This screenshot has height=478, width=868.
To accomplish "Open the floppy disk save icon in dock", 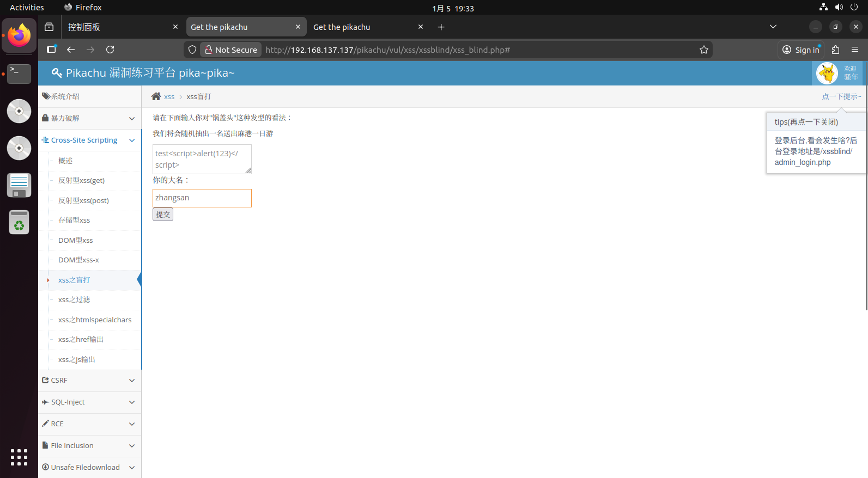I will pyautogui.click(x=19, y=185).
